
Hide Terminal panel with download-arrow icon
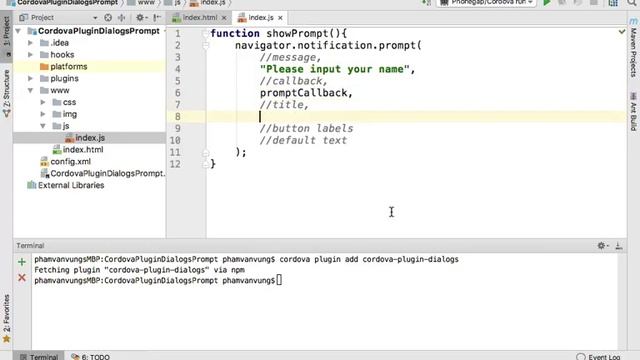click(619, 245)
